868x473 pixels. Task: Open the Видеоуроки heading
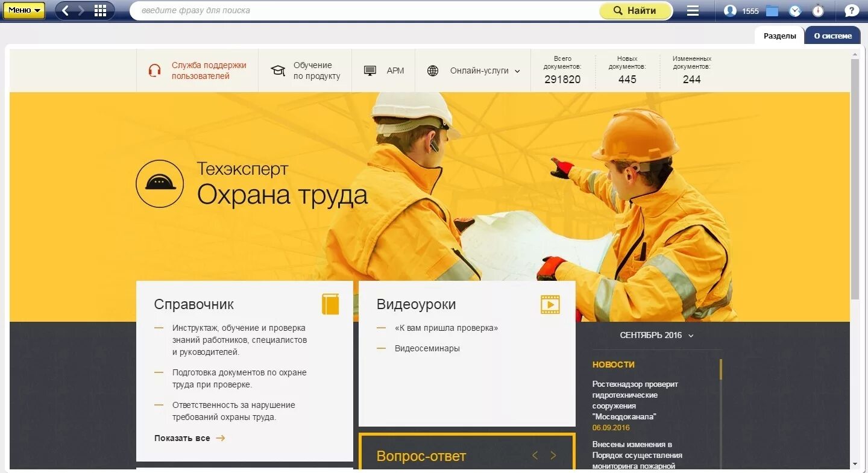pos(417,304)
